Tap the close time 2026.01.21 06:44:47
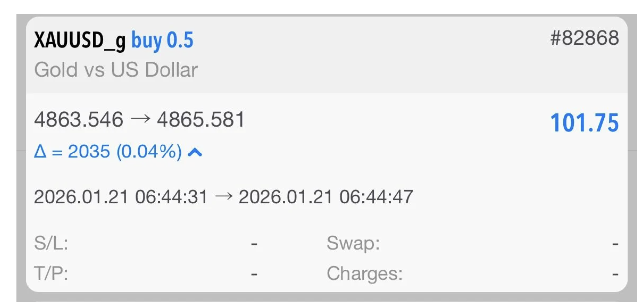 coord(325,197)
